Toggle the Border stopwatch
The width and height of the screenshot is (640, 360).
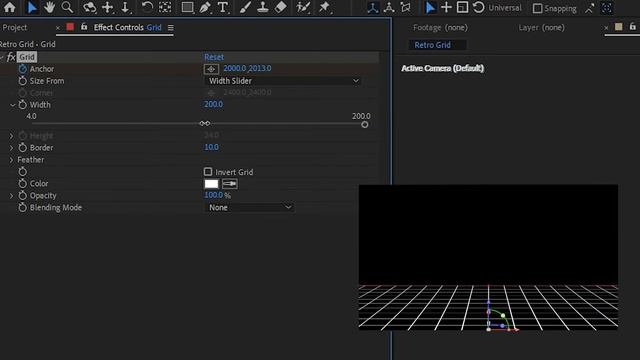click(22, 148)
